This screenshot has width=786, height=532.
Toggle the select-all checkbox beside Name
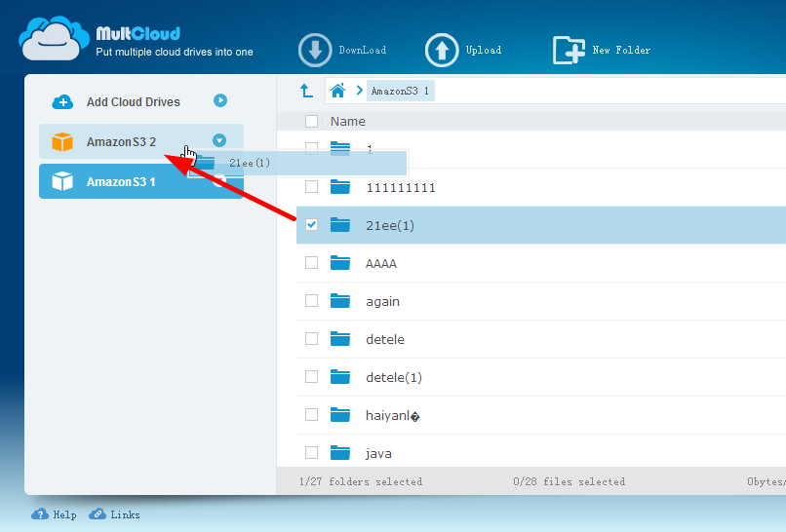coord(311,121)
